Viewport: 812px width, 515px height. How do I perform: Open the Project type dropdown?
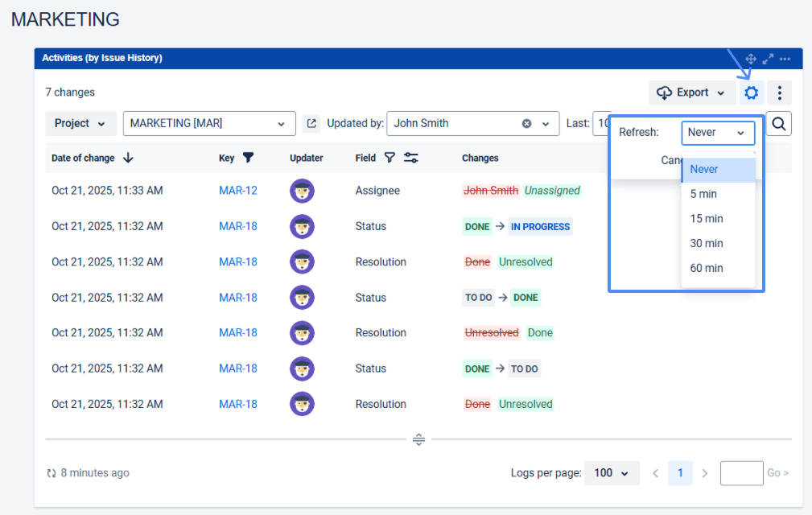80,123
